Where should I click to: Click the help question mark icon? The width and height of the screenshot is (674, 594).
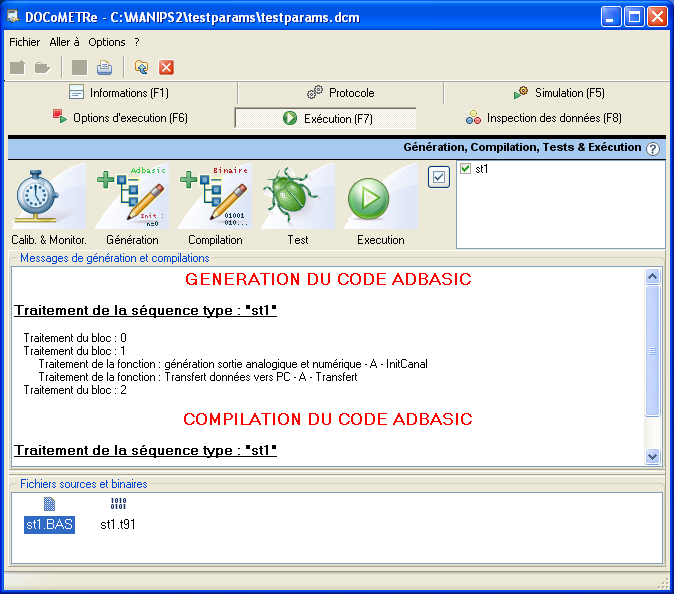(x=653, y=149)
